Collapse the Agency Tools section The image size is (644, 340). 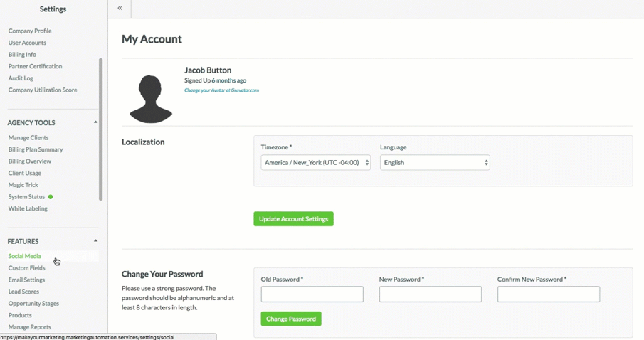[x=95, y=122]
